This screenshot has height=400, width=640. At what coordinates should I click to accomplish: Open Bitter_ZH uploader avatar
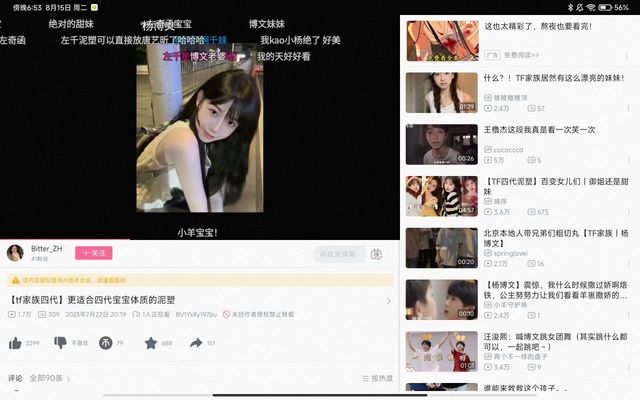15,253
